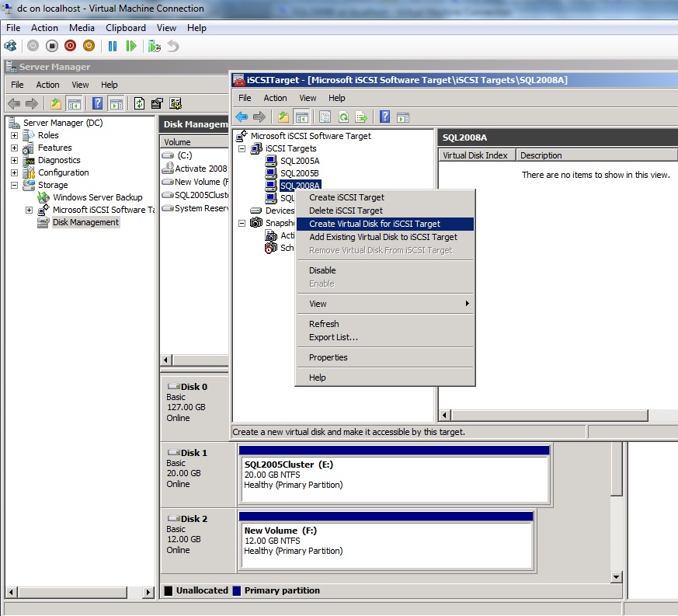Select Delete iSCSI Target from context menu
The height and width of the screenshot is (616, 678).
(385, 211)
